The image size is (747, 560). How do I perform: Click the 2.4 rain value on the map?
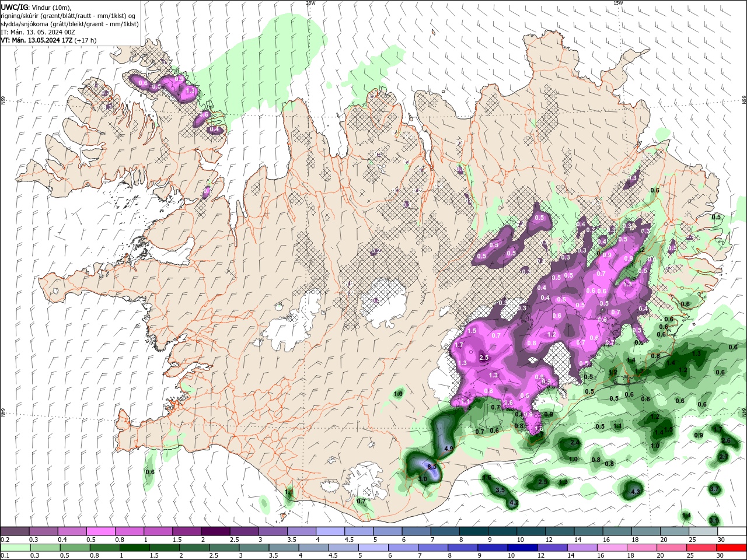click(x=575, y=443)
